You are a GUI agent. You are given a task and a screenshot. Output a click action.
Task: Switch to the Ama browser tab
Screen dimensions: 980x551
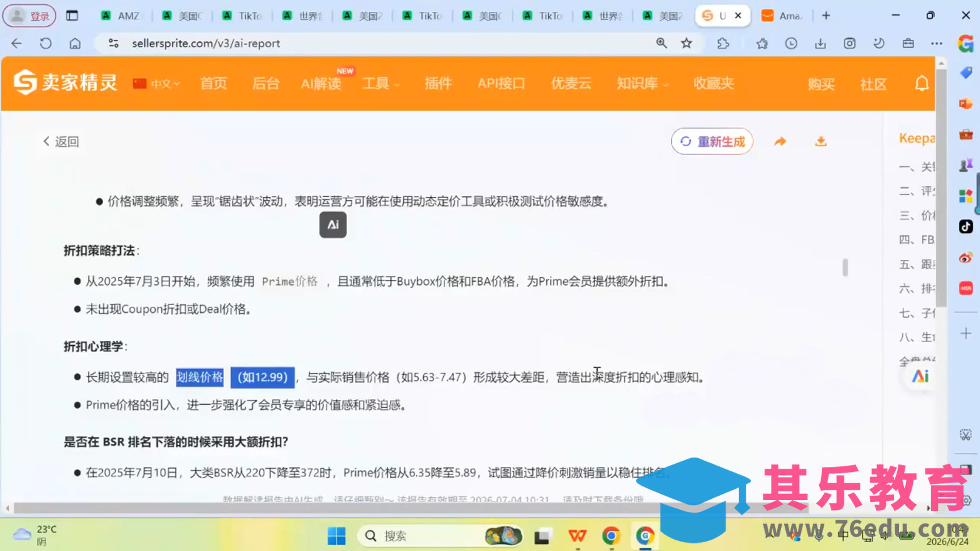(x=783, y=16)
